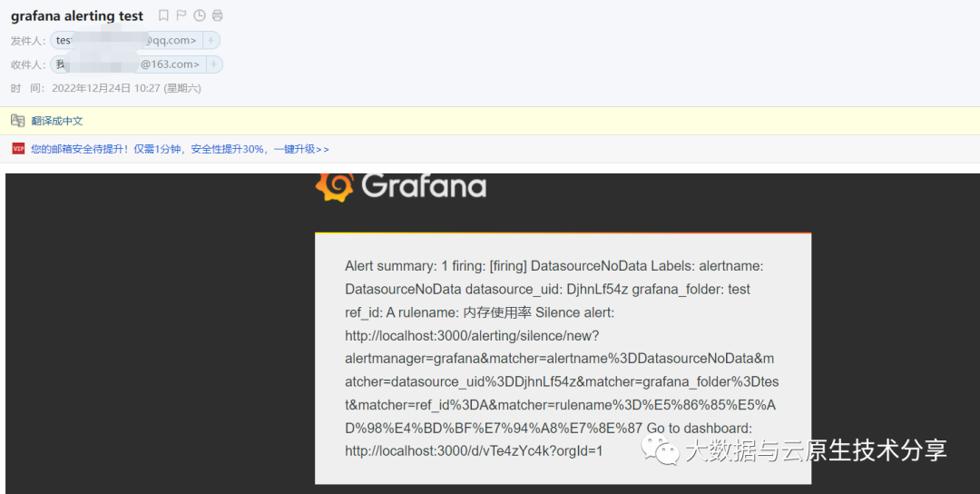Click the clock reminder icon beside subject
The width and height of the screenshot is (980, 494).
click(200, 15)
